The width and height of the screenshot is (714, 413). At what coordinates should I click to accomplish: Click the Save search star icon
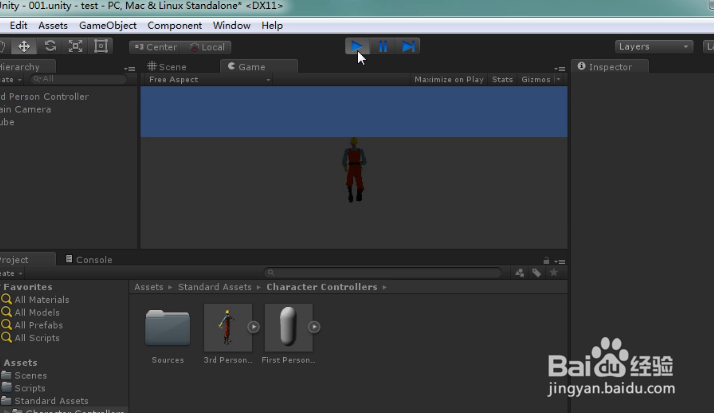(554, 272)
